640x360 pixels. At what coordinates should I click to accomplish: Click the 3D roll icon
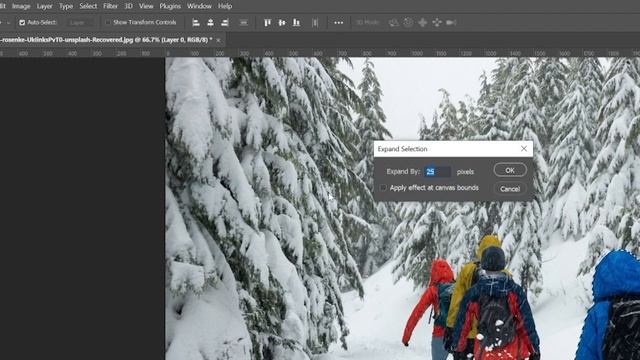pos(408,22)
